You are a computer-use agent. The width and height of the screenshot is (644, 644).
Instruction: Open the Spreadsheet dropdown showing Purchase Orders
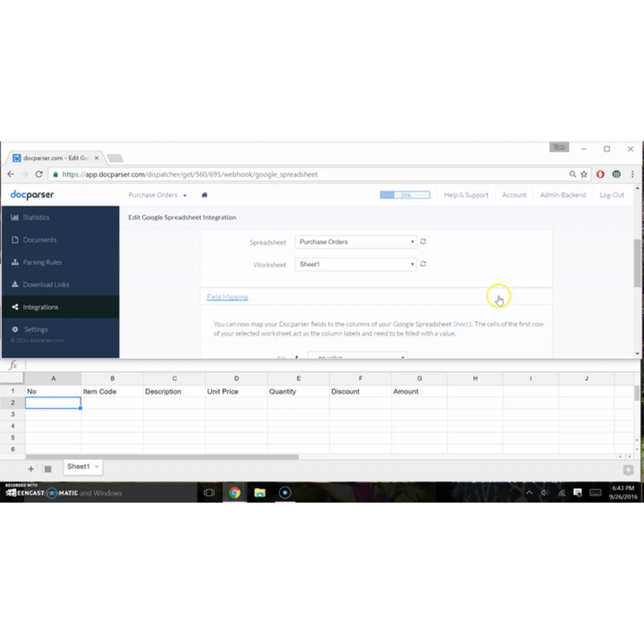(356, 242)
